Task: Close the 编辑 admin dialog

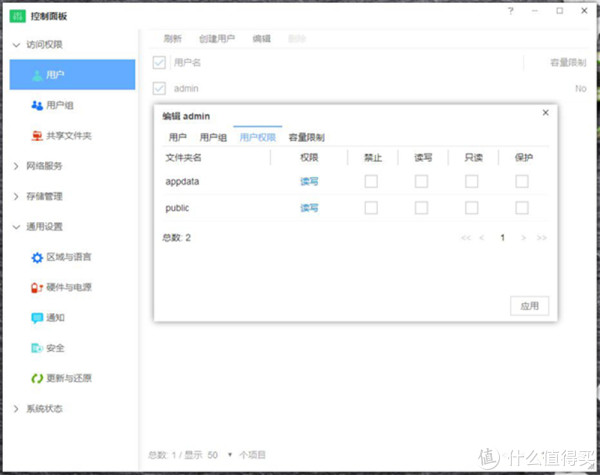Action: pyautogui.click(x=545, y=113)
